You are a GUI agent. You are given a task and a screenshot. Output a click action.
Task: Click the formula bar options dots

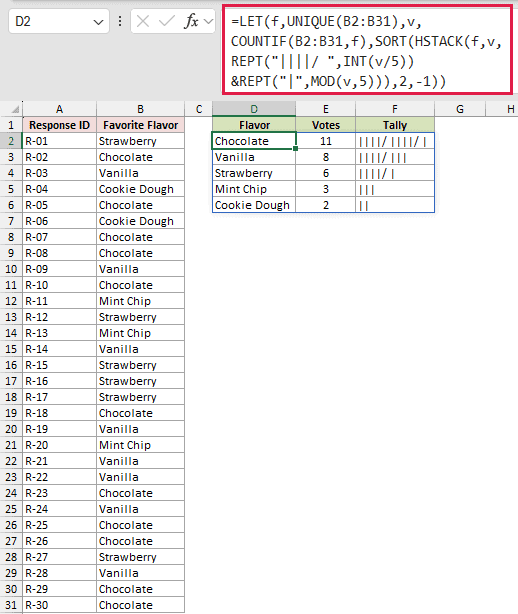tap(120, 21)
